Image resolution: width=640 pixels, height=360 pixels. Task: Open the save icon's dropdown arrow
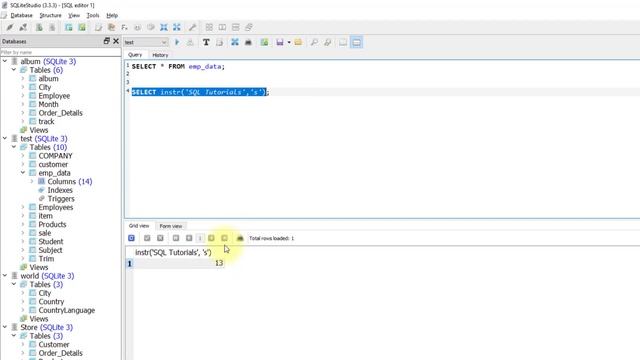(x=289, y=42)
